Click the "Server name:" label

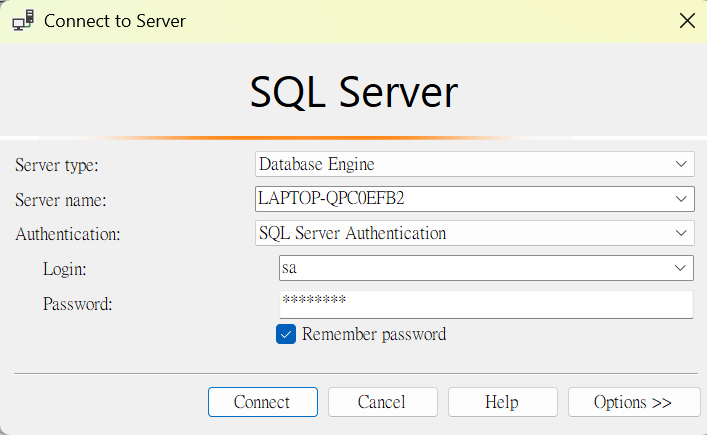[60, 200]
